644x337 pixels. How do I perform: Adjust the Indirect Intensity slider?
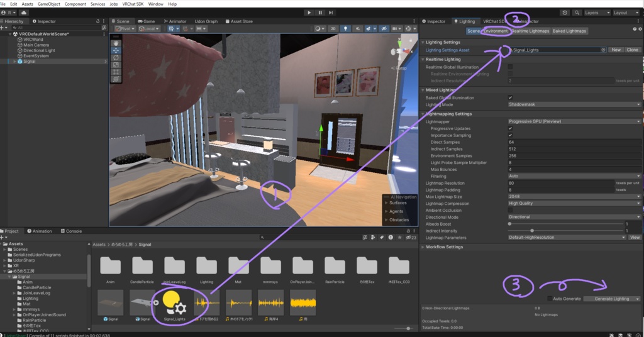[532, 231]
